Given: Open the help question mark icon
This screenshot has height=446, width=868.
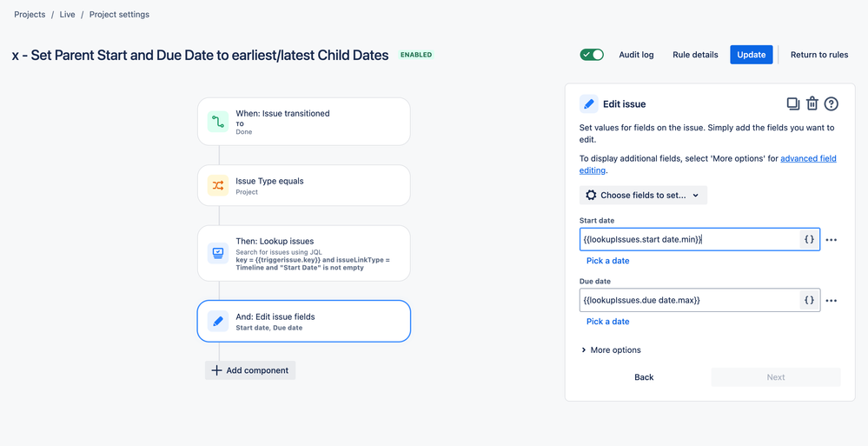Looking at the screenshot, I should [x=832, y=103].
